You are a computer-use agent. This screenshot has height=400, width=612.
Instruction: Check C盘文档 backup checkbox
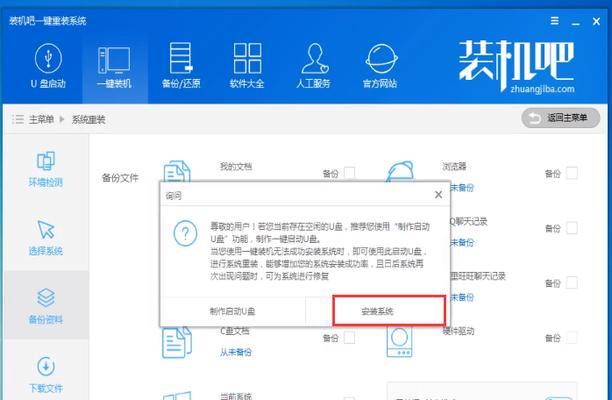coord(350,337)
